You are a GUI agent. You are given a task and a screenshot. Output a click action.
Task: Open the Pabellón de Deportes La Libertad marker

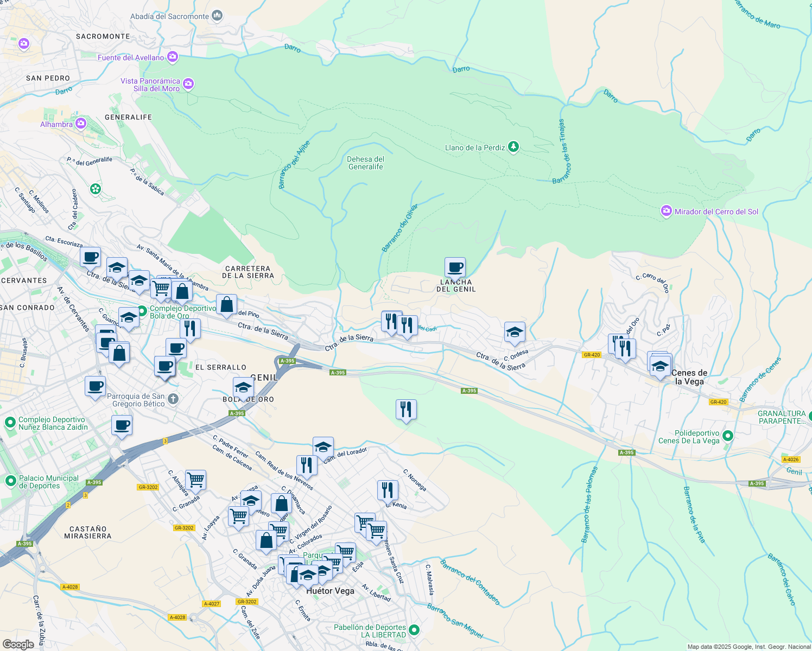(414, 630)
